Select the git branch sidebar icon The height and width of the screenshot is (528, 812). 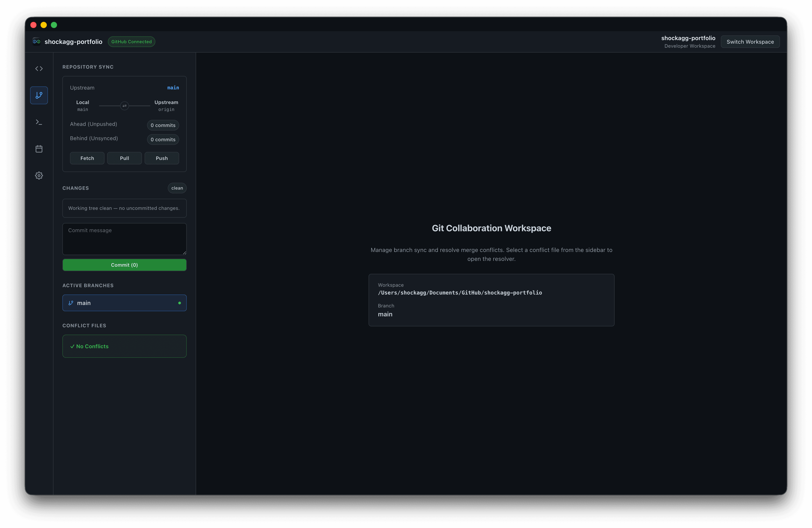tap(39, 95)
